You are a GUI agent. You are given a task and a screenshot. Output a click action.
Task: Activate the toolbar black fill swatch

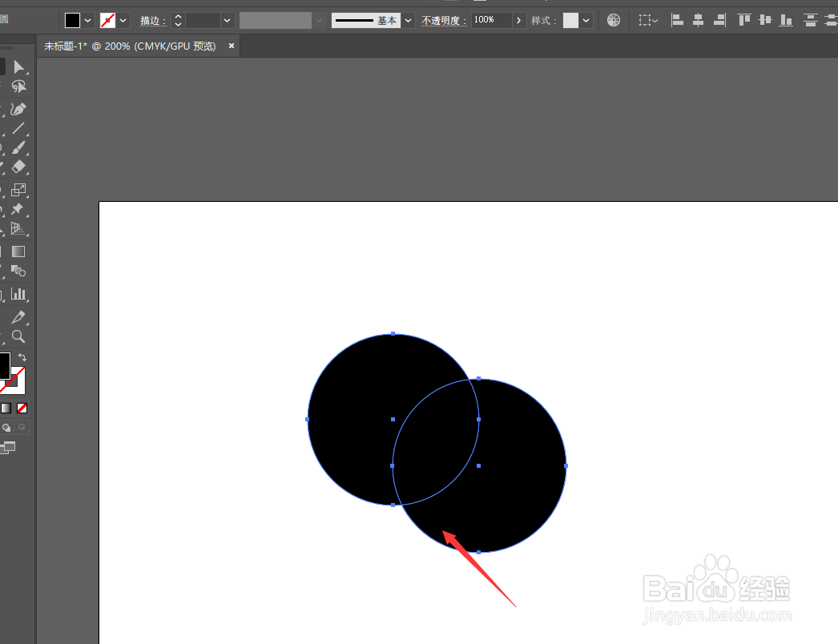pos(4,365)
